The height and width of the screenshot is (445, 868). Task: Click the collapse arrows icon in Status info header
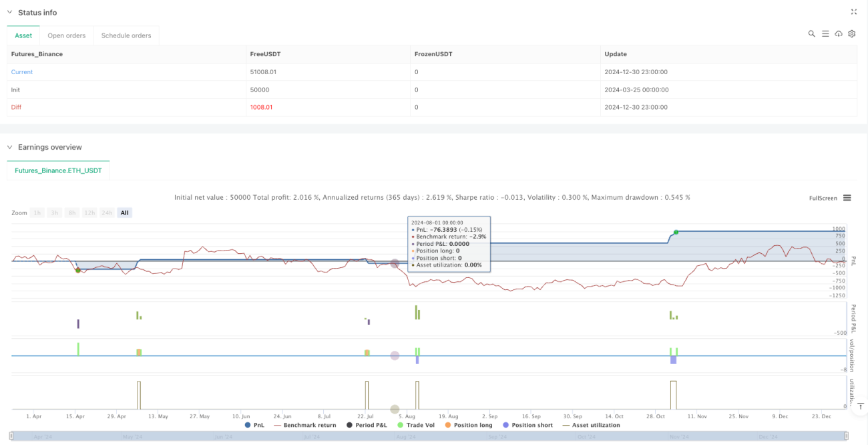(854, 12)
